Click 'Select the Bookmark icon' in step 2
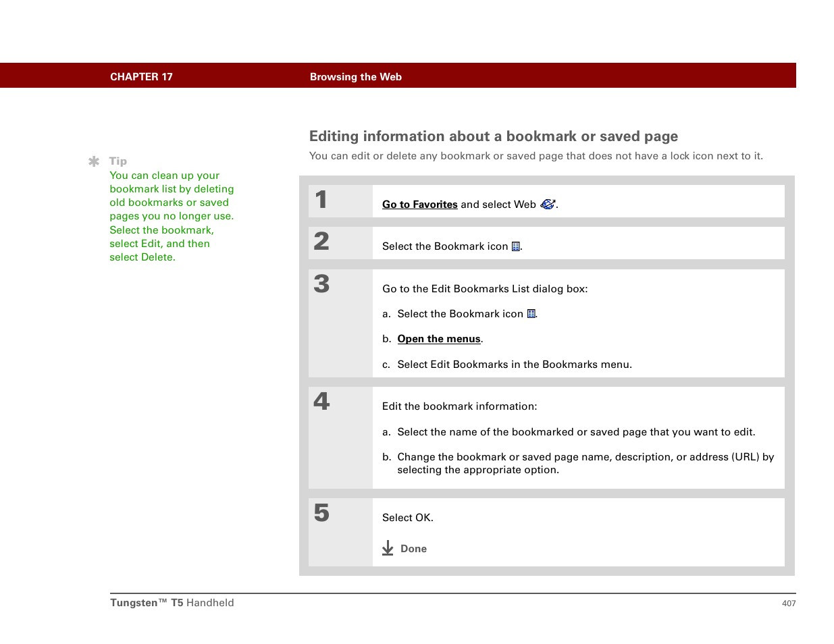Image resolution: width=834 pixels, height=644 pixels. [x=445, y=246]
